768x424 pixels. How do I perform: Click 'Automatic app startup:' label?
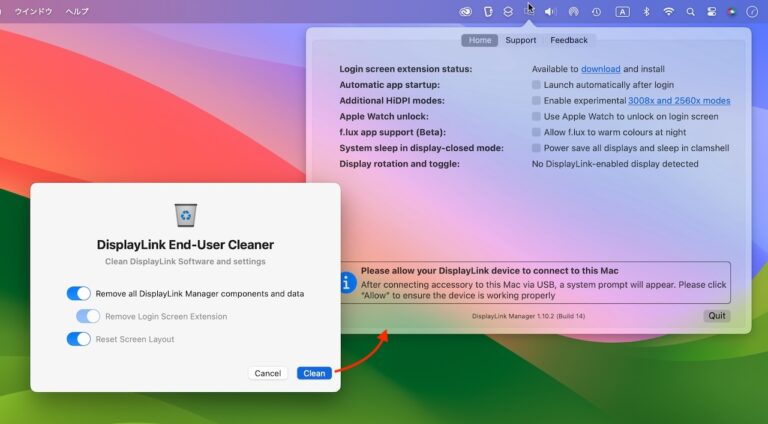click(389, 85)
